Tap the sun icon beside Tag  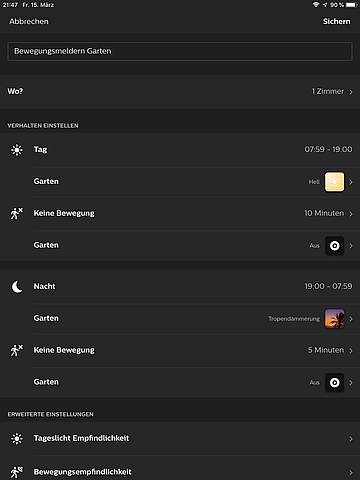17,150
